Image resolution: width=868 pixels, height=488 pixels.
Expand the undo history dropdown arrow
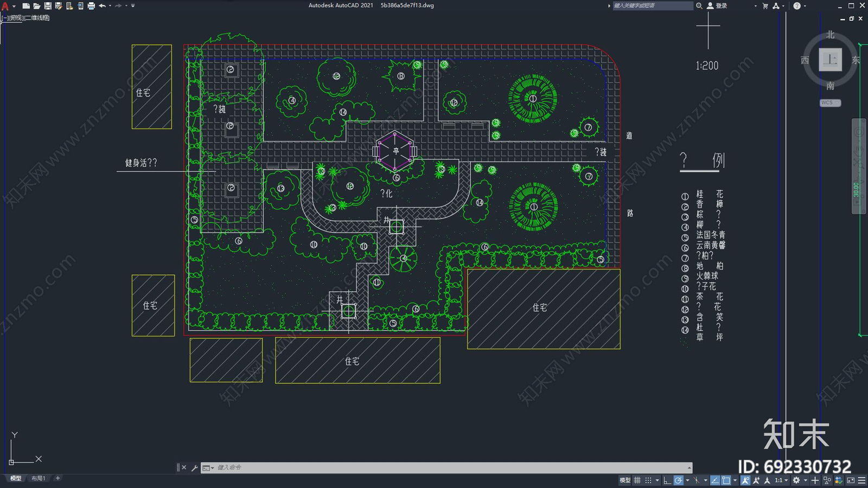tap(110, 6)
